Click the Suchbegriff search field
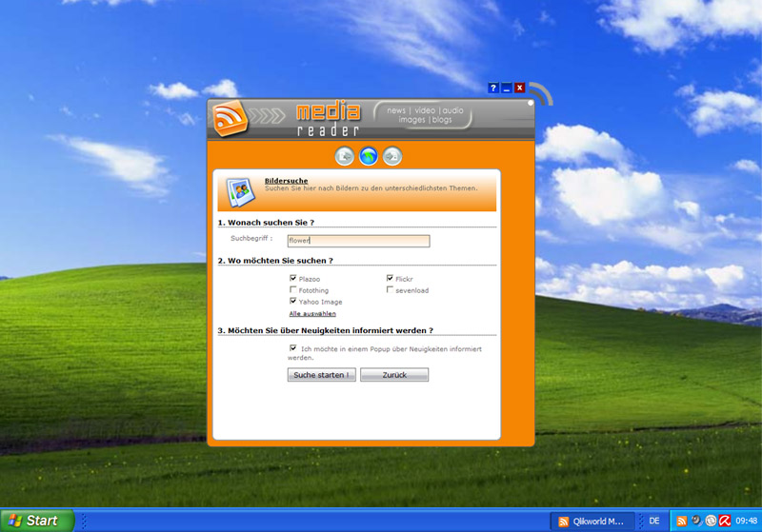The height and width of the screenshot is (532, 762). point(359,241)
